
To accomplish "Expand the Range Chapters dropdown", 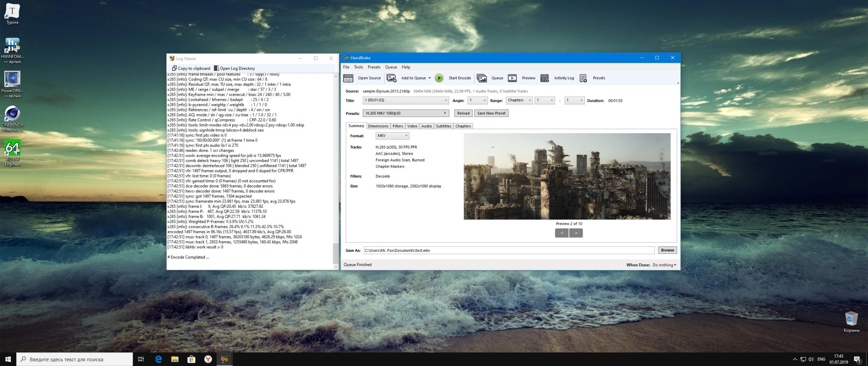I will pyautogui.click(x=519, y=100).
